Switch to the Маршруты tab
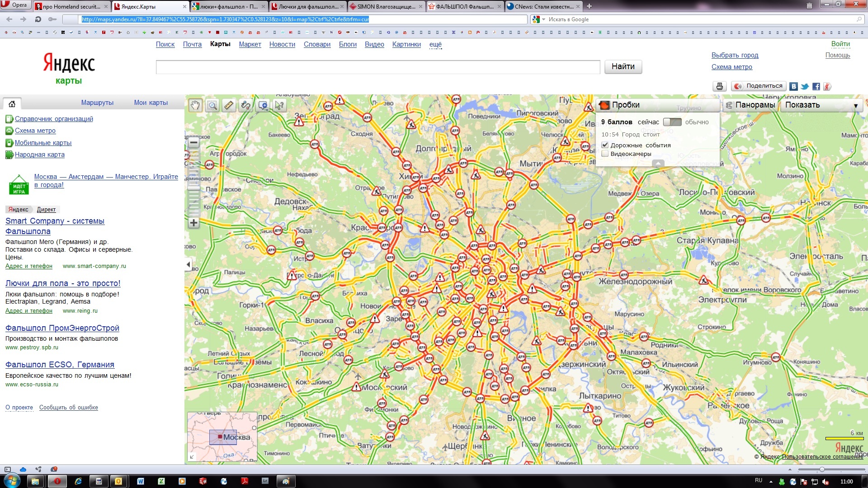 click(x=97, y=103)
